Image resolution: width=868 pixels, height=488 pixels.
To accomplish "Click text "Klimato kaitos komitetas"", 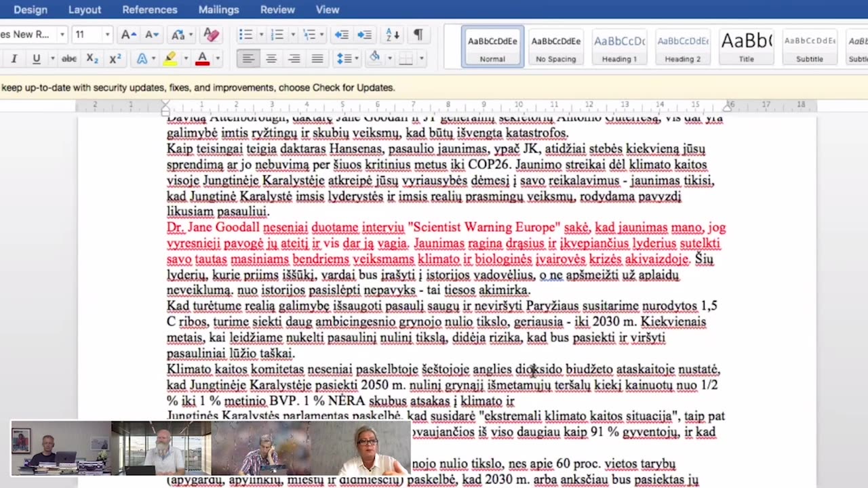I will point(235,369).
